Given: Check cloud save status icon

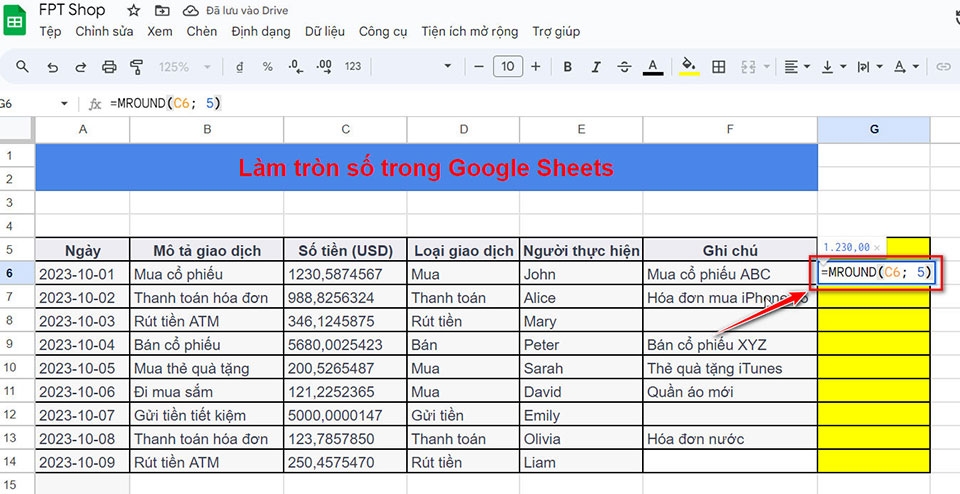Looking at the screenshot, I should [190, 11].
